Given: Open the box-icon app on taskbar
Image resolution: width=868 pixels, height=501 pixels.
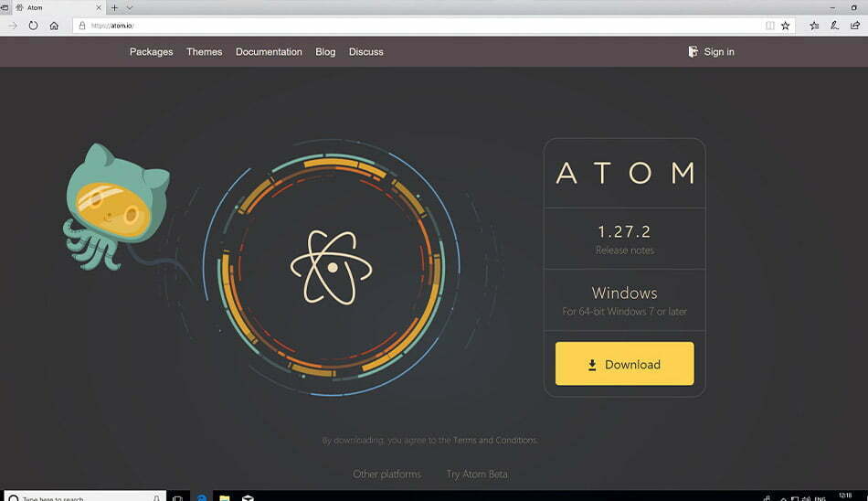Looking at the screenshot, I should (248, 498).
